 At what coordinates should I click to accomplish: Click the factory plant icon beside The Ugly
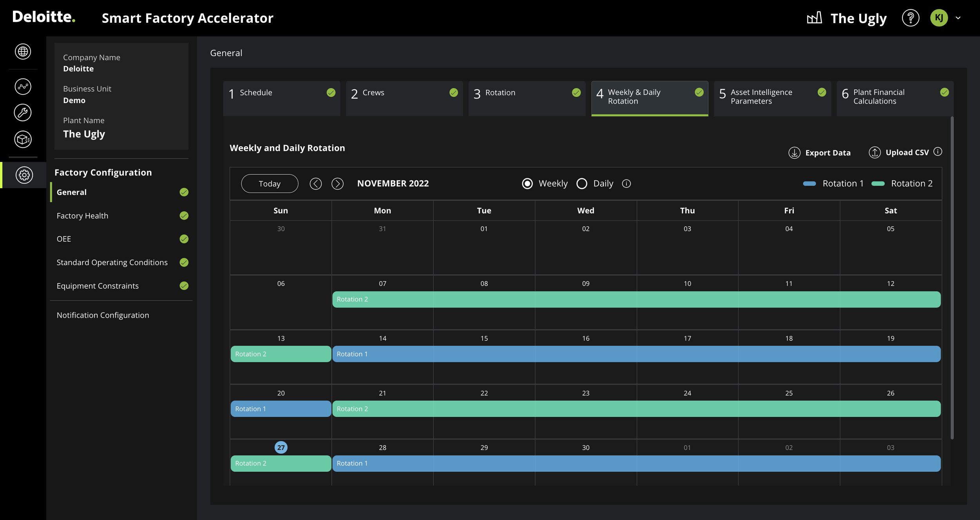[x=815, y=18]
